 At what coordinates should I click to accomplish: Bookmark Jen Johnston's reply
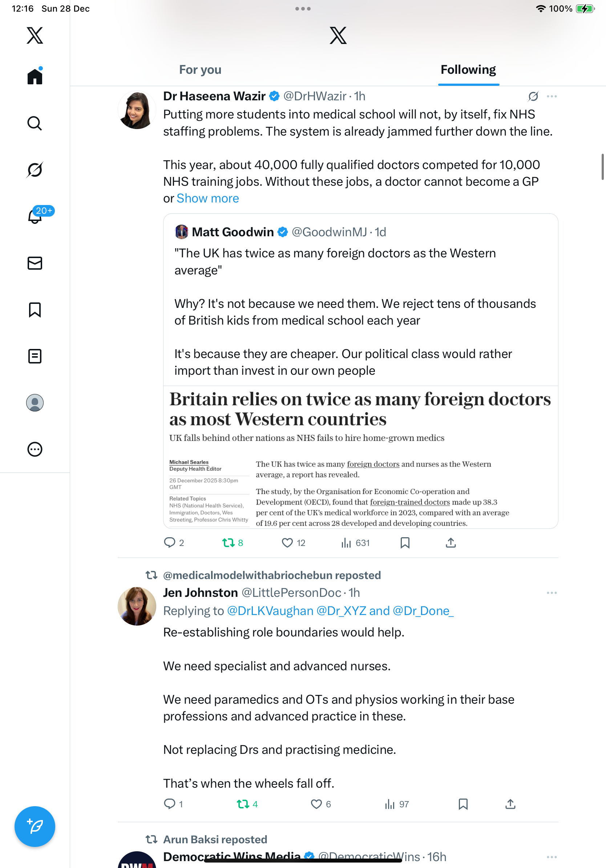[463, 804]
